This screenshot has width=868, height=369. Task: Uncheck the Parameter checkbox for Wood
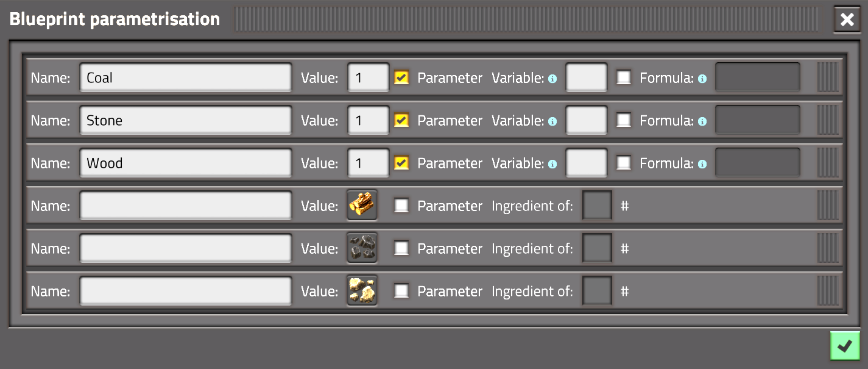click(401, 163)
